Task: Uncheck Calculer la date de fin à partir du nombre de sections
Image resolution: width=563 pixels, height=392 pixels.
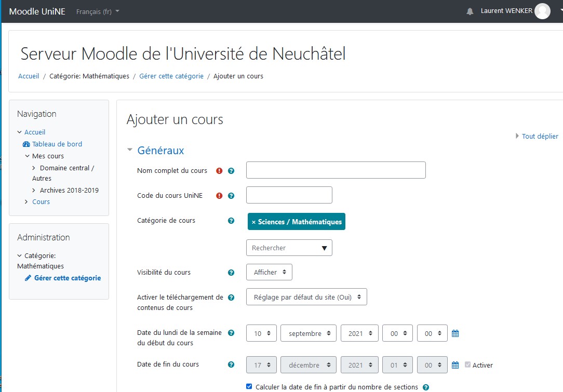Action: [249, 386]
